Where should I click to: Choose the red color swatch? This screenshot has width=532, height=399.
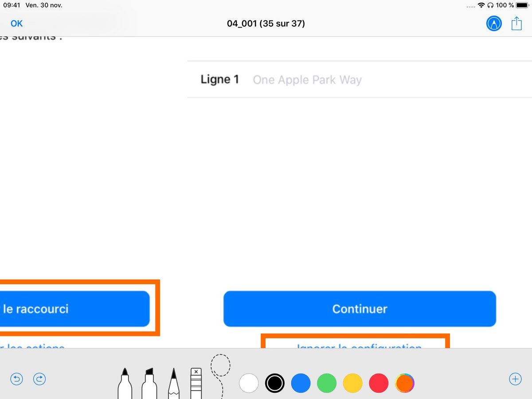379,383
